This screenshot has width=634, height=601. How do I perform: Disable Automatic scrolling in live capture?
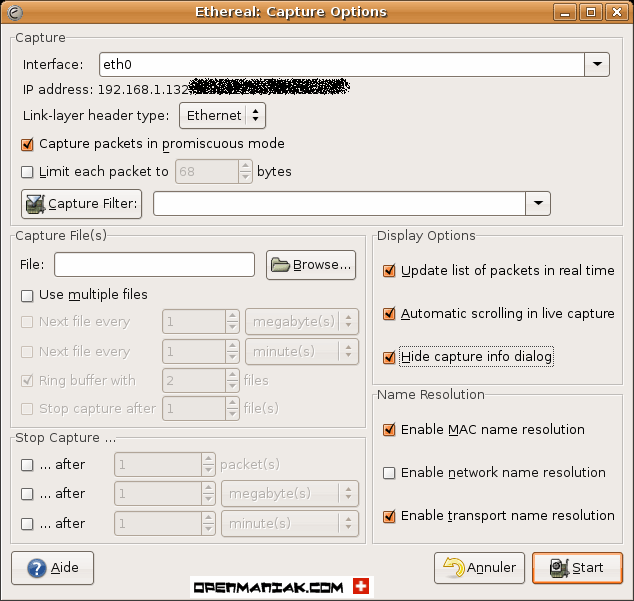389,313
